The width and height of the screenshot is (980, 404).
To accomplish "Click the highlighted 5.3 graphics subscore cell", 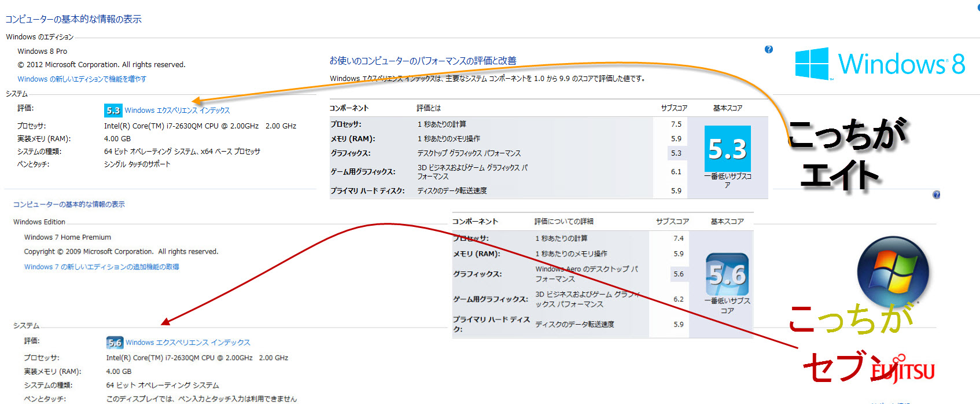I will tap(676, 153).
